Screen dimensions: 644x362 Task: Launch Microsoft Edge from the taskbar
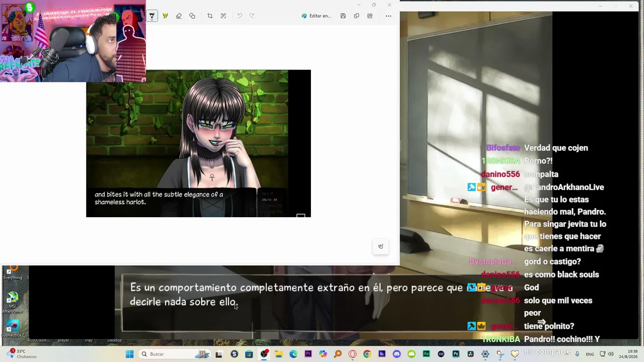[293, 354]
